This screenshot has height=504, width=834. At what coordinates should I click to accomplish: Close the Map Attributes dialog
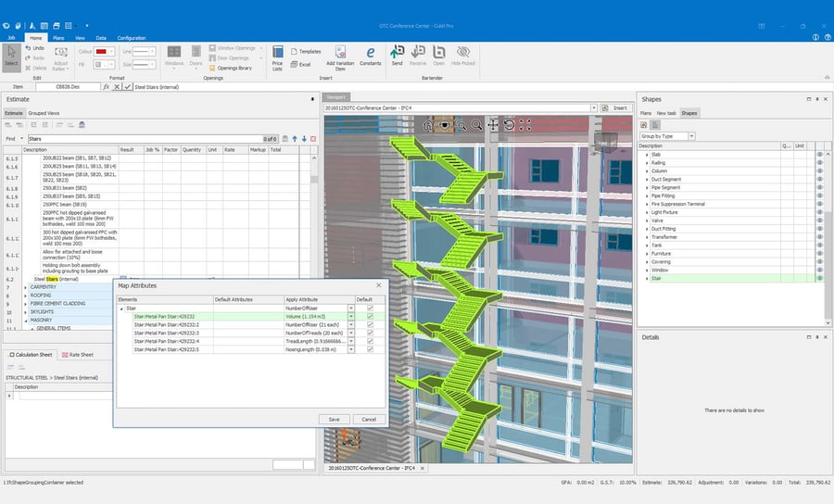pyautogui.click(x=379, y=285)
